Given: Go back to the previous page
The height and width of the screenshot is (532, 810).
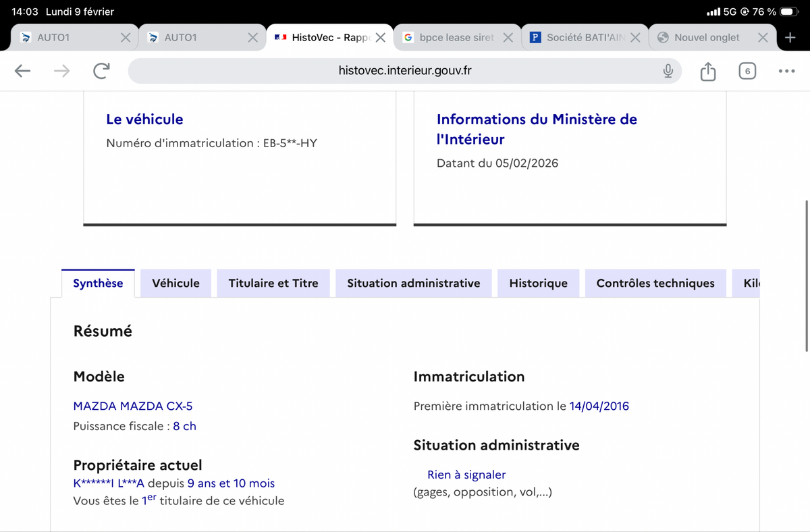Looking at the screenshot, I should coord(22,71).
